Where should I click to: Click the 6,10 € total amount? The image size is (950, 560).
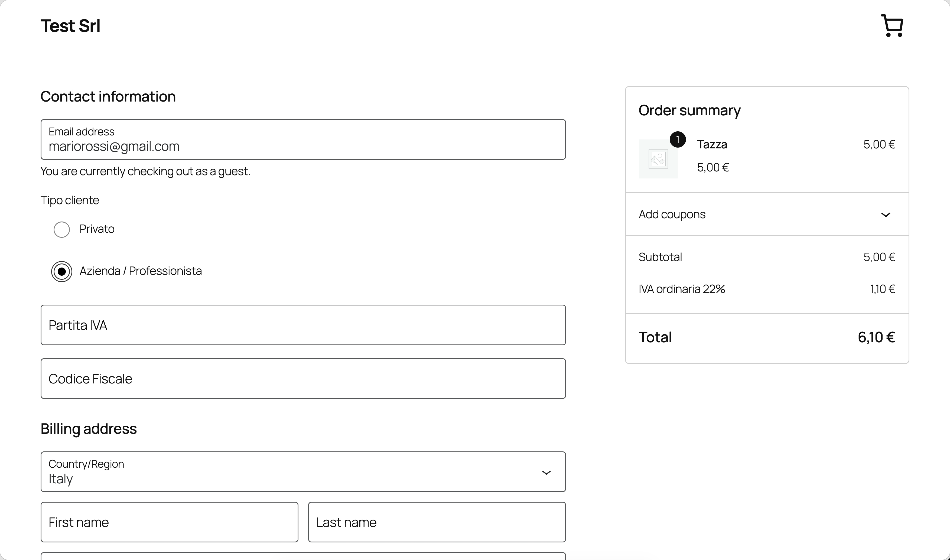tap(876, 337)
